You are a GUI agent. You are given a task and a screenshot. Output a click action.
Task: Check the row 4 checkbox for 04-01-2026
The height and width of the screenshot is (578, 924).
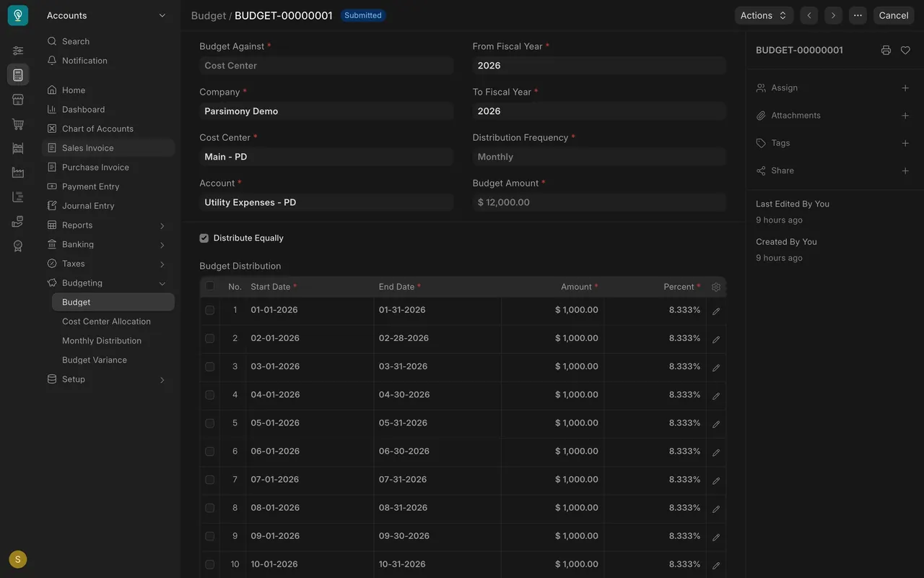(210, 395)
